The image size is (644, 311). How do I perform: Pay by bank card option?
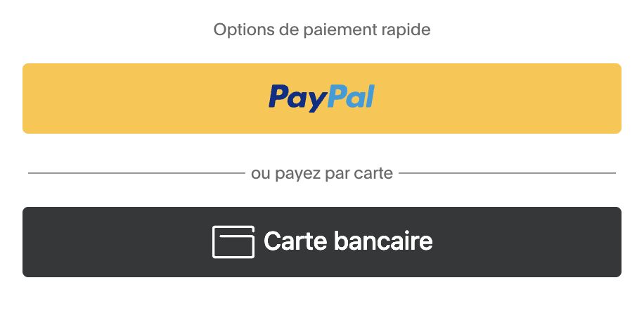(322, 242)
